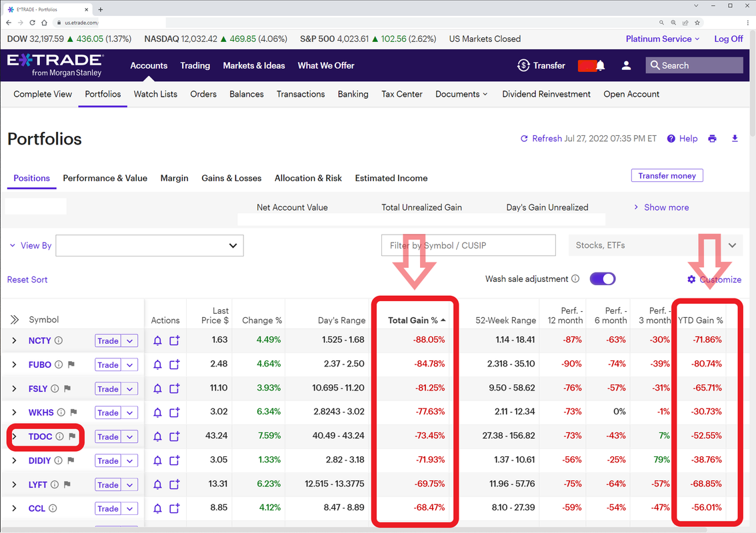Open Trade dropdown arrow for NCTY
Viewport: 756px width, 533px height.
(x=130, y=340)
